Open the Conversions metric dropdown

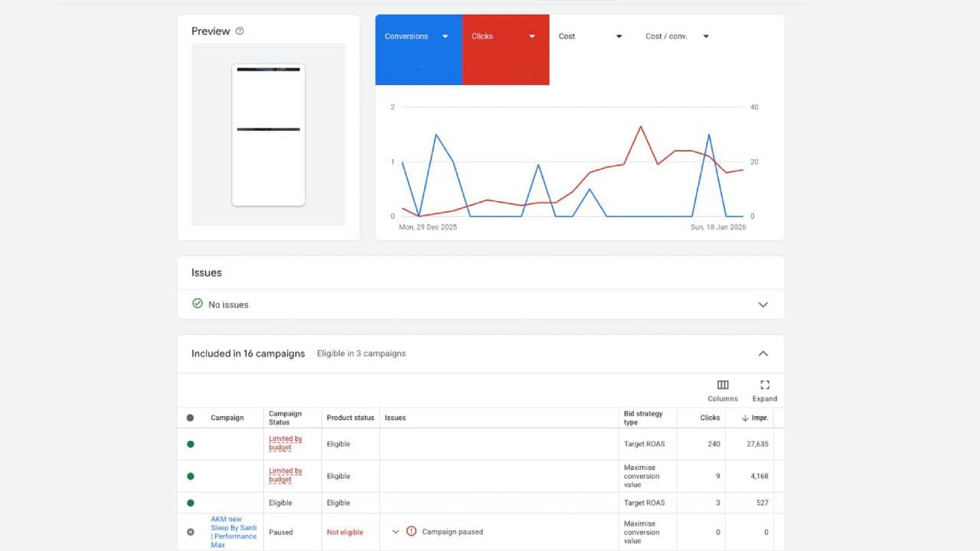pos(445,37)
